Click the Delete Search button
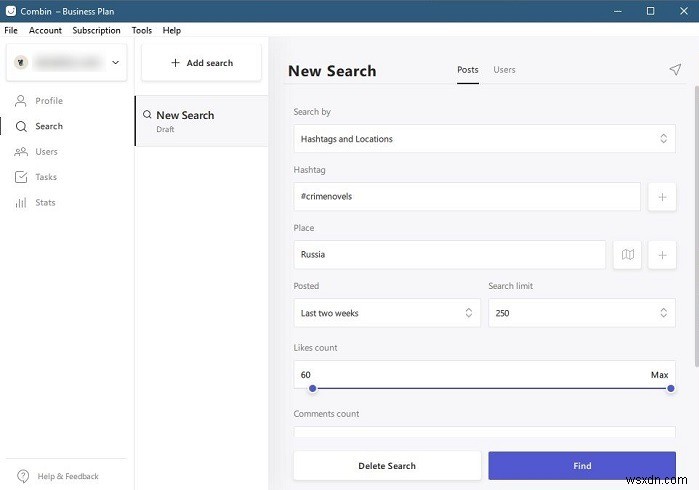The image size is (699, 490). click(x=387, y=466)
